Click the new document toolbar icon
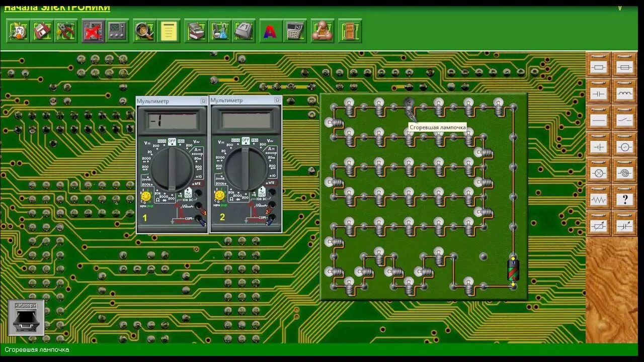 point(19,32)
